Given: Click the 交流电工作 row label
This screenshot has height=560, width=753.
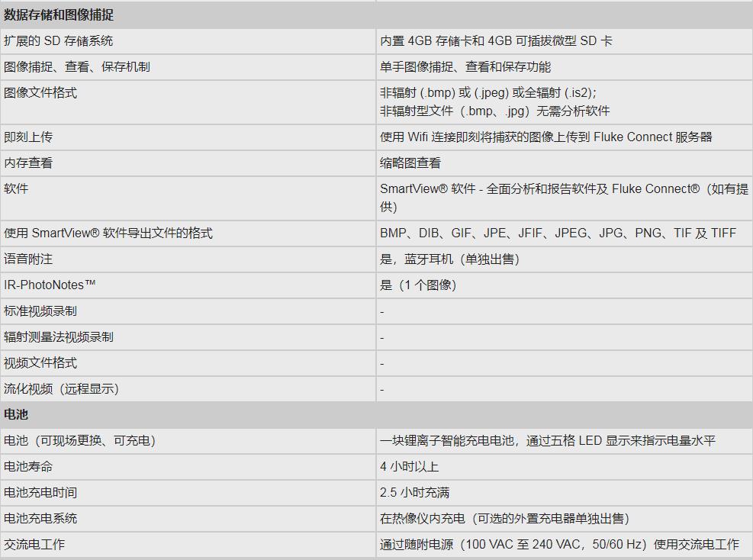Looking at the screenshot, I should point(34,545).
